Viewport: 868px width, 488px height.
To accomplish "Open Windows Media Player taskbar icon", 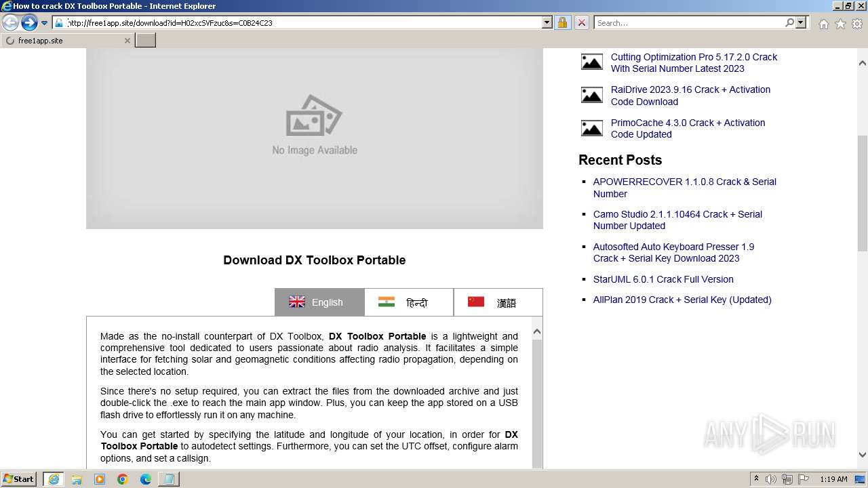I will [x=100, y=479].
